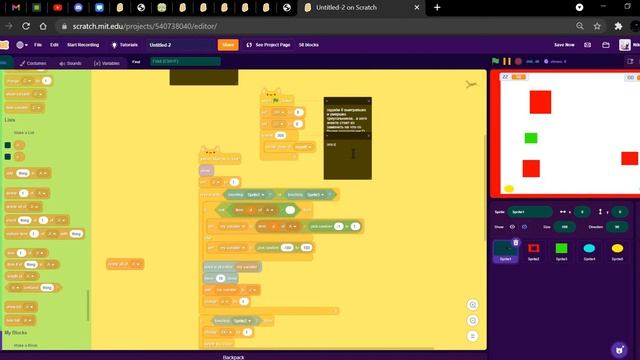Select the Sprite2 red rectangle thumbnail
The height and width of the screenshot is (360, 640).
533,251
